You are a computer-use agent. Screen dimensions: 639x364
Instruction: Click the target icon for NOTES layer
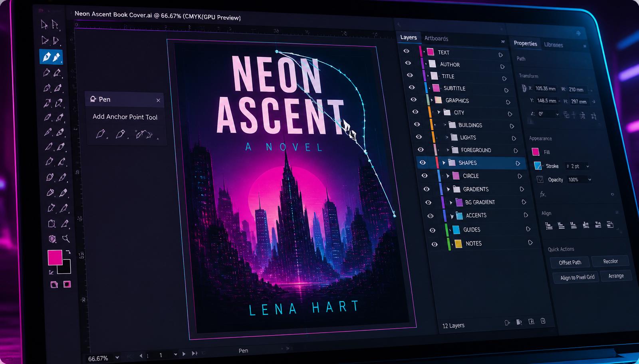(x=530, y=243)
